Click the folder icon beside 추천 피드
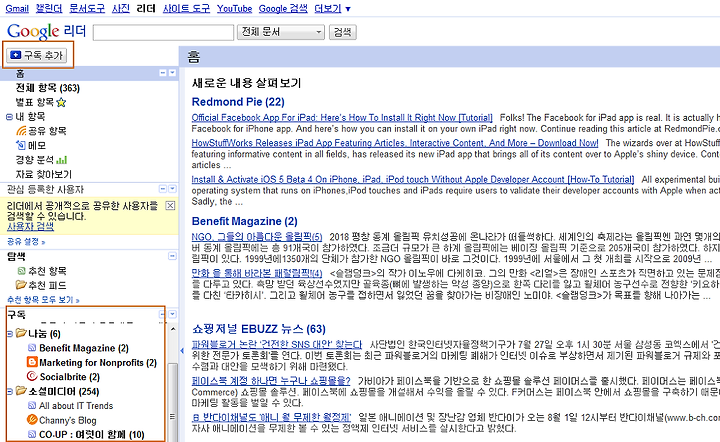The width and height of the screenshot is (720, 442). [21, 285]
